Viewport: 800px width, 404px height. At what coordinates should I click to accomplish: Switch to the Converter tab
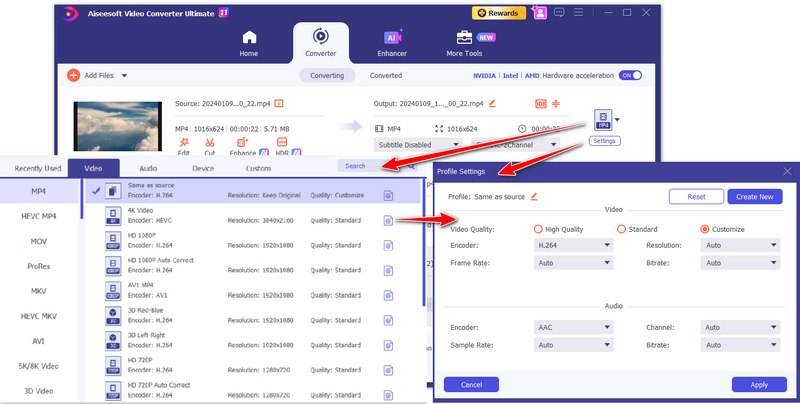(320, 43)
